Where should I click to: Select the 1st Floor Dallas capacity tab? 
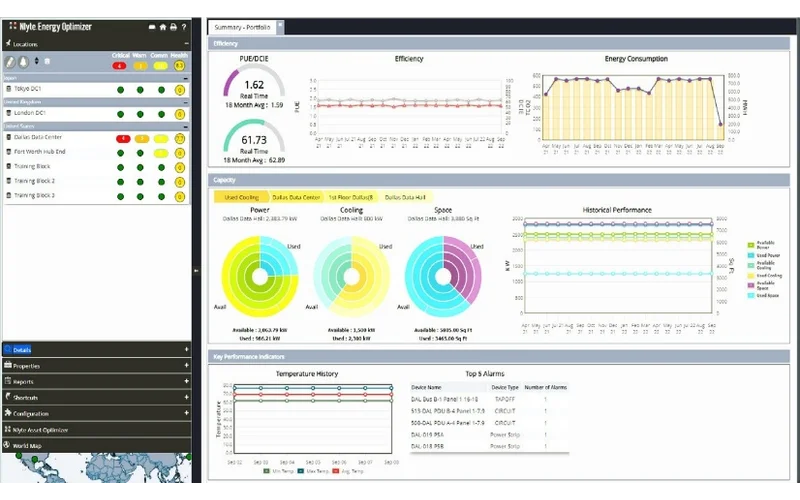351,197
